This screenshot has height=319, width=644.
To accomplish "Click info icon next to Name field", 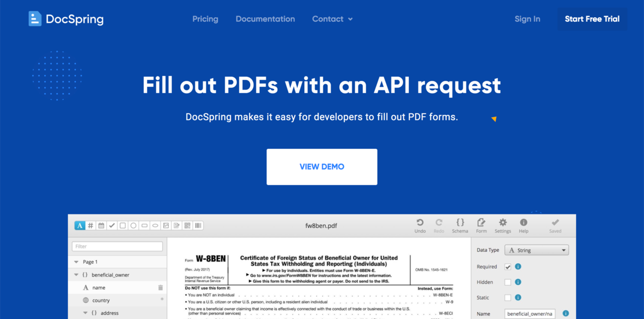I will coord(566,313).
